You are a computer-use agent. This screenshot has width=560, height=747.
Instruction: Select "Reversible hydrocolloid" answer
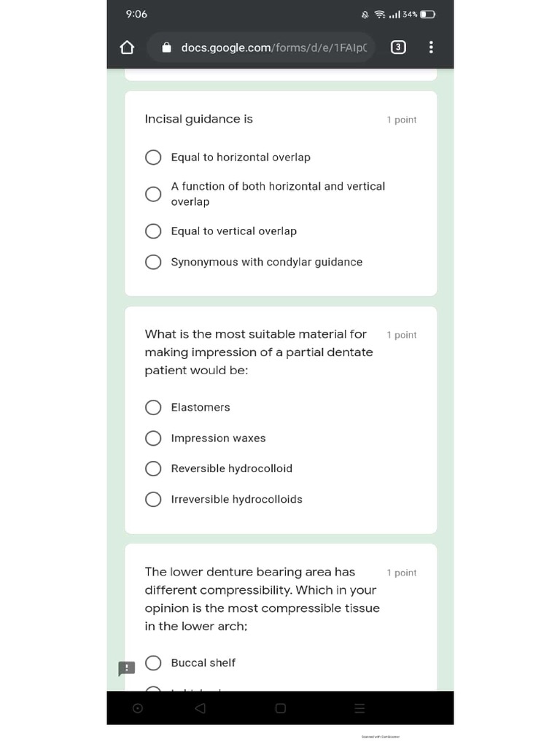point(153,468)
